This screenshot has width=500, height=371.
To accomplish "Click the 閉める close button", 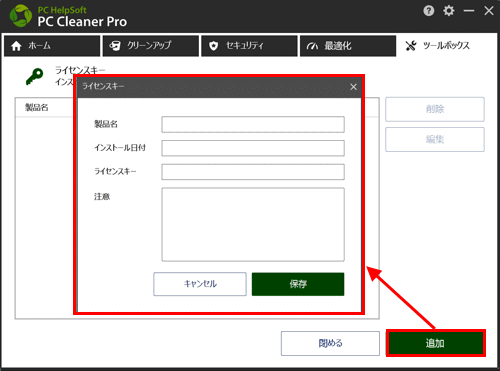I will tap(330, 343).
